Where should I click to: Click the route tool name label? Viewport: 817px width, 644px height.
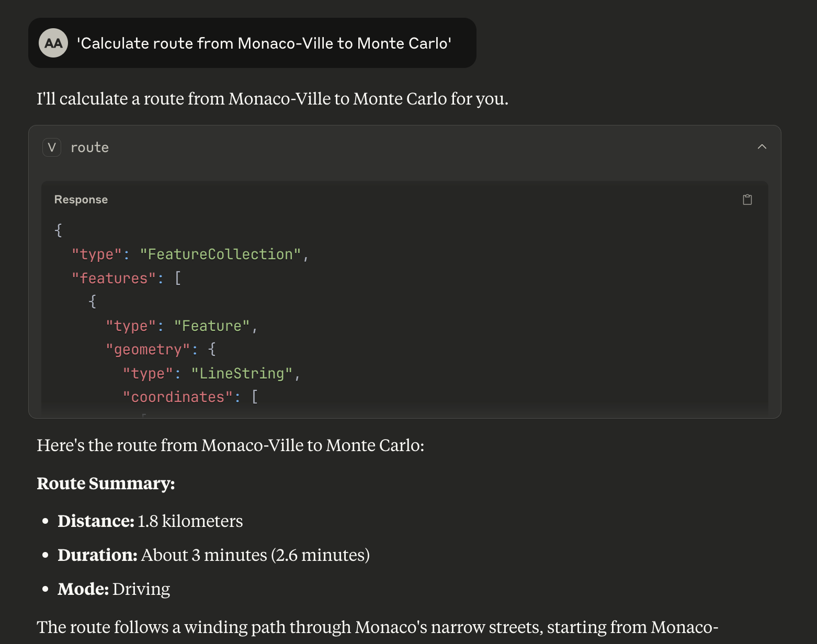tap(89, 147)
